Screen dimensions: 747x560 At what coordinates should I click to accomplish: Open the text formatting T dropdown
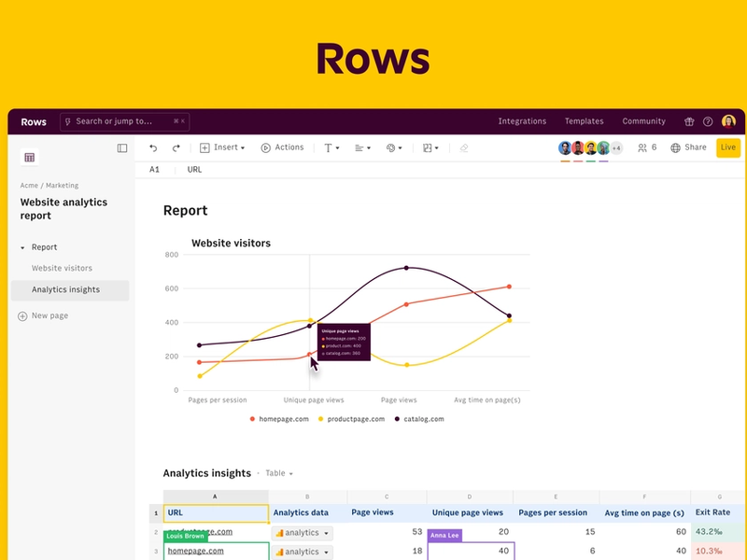click(x=331, y=148)
